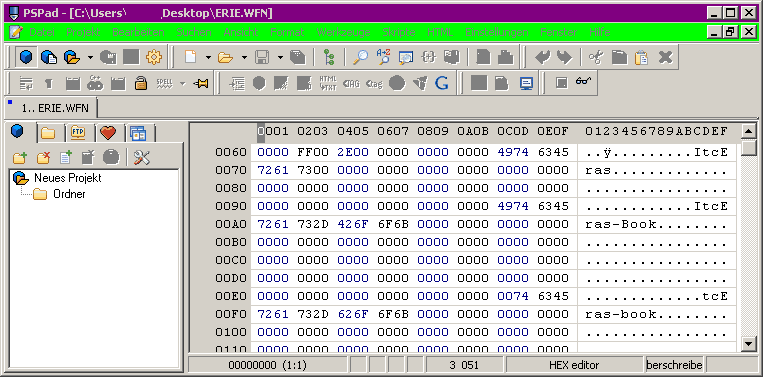Click the hex editor scroll down arrow

click(748, 343)
